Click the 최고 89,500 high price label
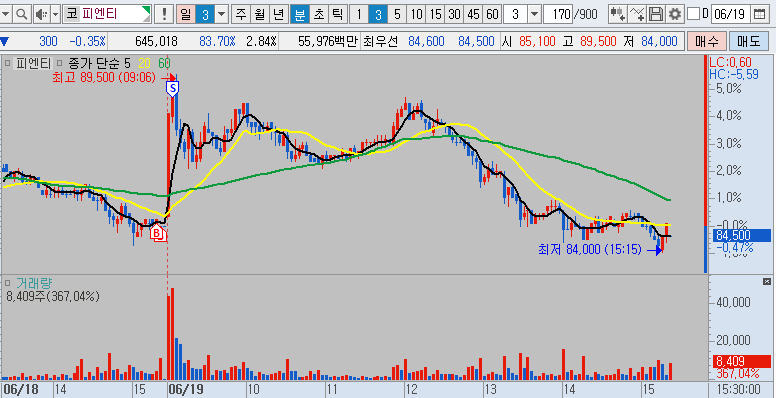 [x=104, y=77]
